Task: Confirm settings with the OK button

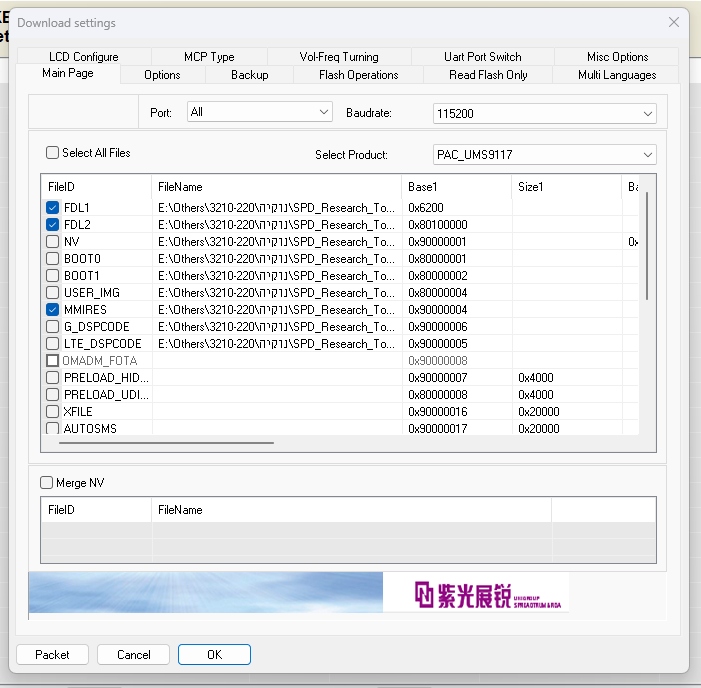Action: (214, 654)
